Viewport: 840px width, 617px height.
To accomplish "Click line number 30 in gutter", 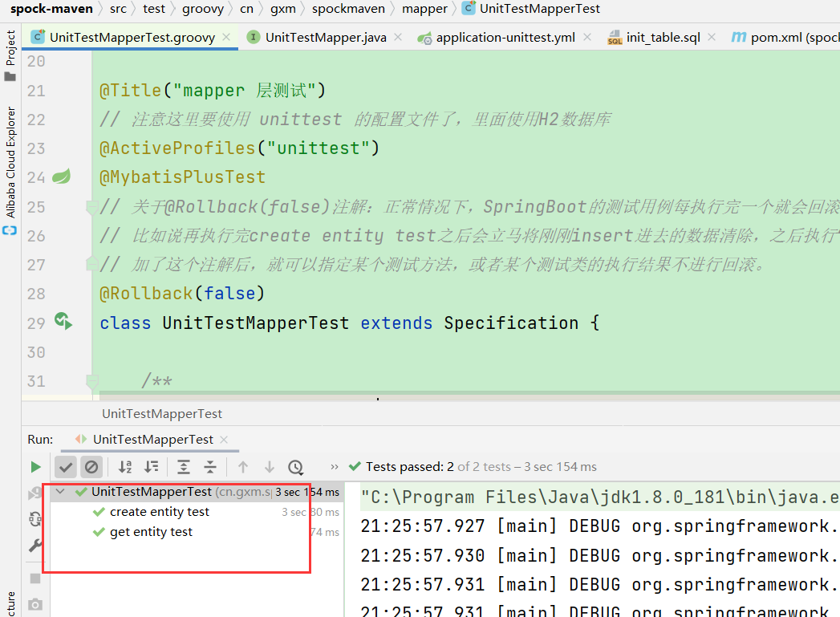I will coord(36,352).
